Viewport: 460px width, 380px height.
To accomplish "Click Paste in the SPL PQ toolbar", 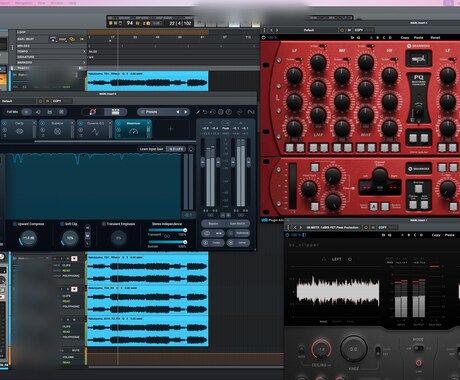I will (x=418, y=38).
